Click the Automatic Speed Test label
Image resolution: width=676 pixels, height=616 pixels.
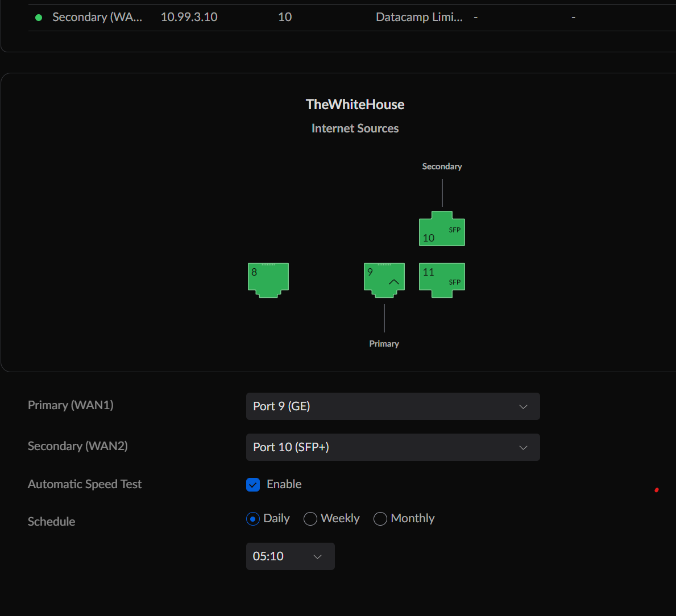[x=85, y=484]
